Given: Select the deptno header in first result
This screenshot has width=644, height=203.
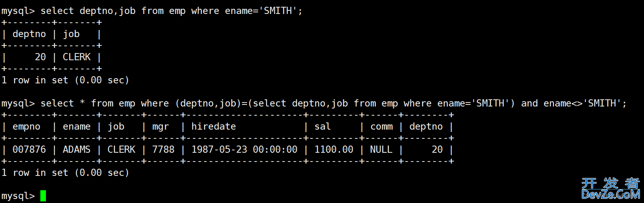Looking at the screenshot, I should pyautogui.click(x=29, y=34).
